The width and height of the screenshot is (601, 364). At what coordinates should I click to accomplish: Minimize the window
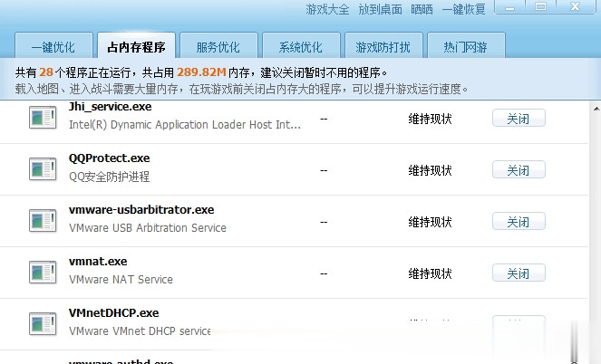[509, 7]
